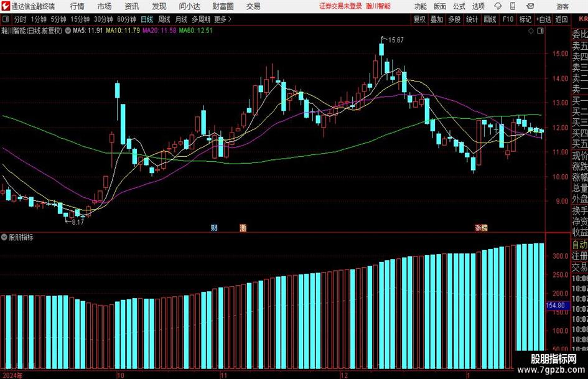Open the 市场 menu
This screenshot has width=588, height=379.
pos(105,6)
